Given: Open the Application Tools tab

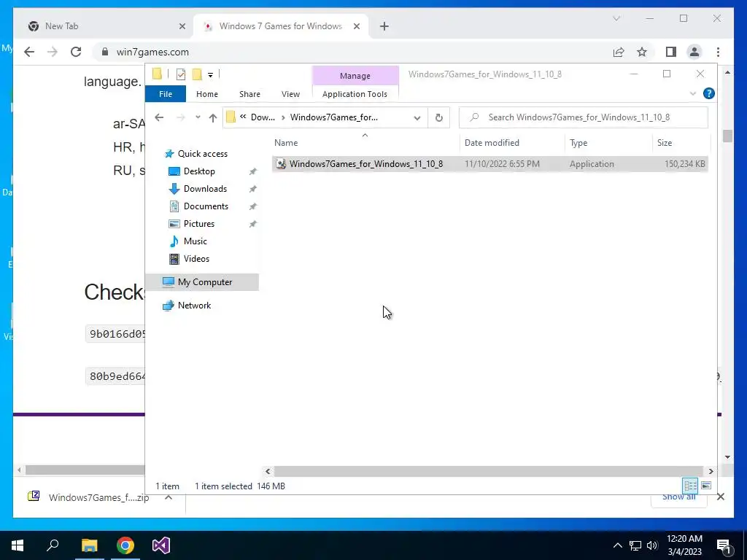Looking at the screenshot, I should (355, 94).
